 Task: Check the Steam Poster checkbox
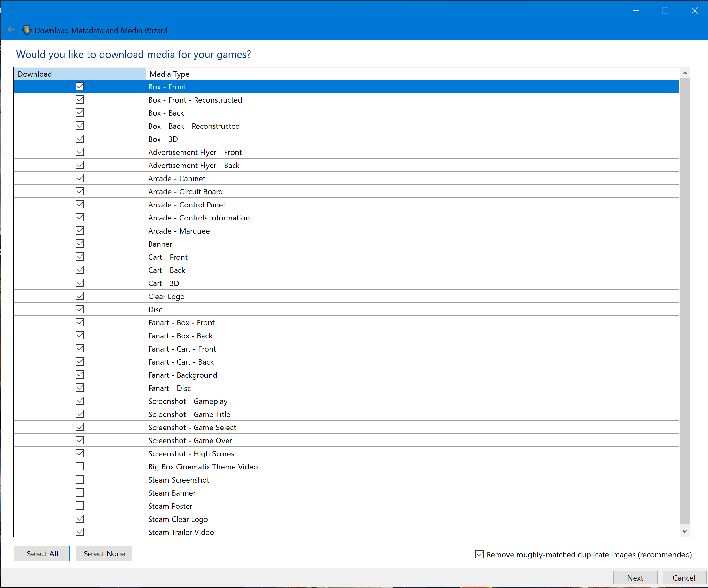tap(80, 506)
